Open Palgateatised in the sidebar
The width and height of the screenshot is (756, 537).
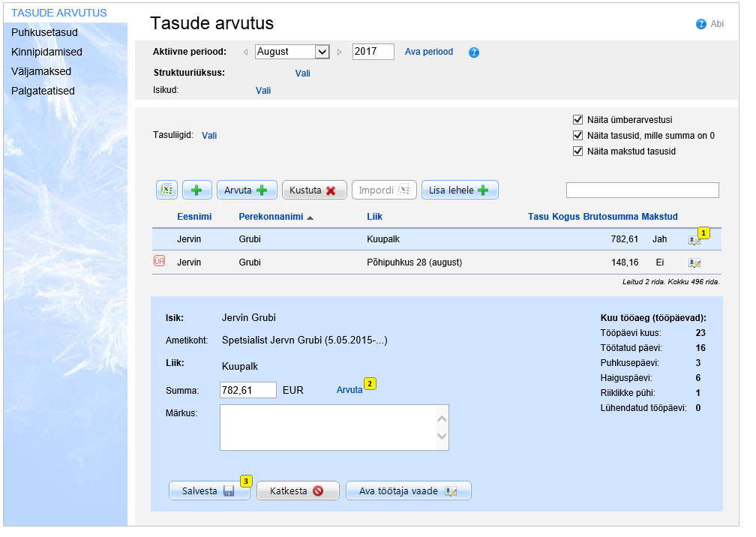[x=43, y=91]
